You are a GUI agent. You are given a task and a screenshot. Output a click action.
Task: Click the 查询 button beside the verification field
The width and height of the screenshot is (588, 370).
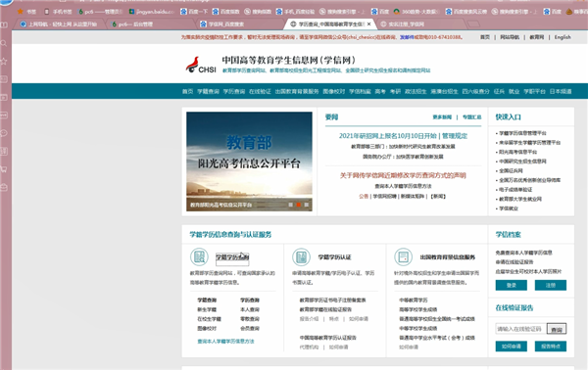tap(557, 329)
